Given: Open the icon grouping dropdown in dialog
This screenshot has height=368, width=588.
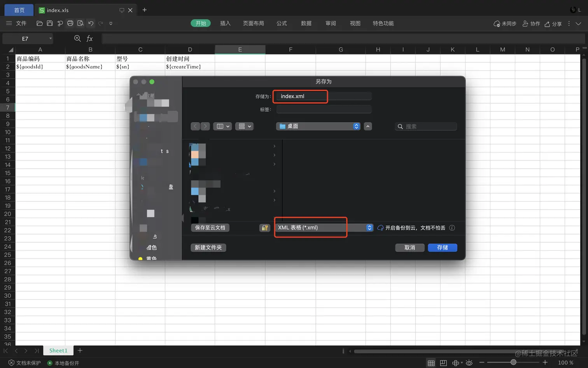Looking at the screenshot, I should tap(245, 126).
